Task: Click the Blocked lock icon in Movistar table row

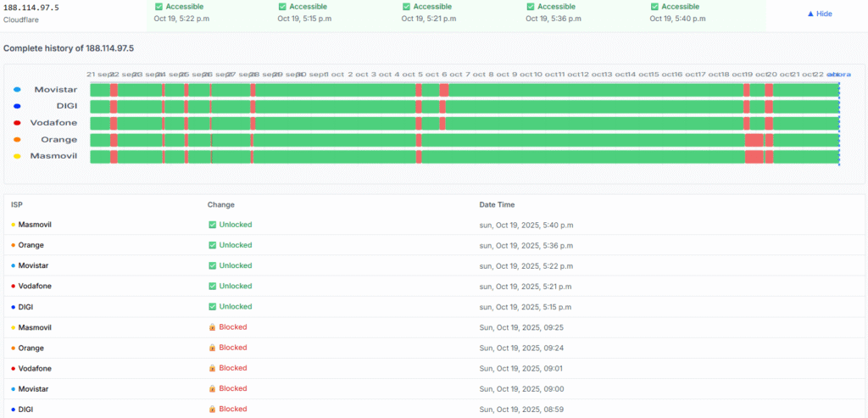Action: (213, 388)
